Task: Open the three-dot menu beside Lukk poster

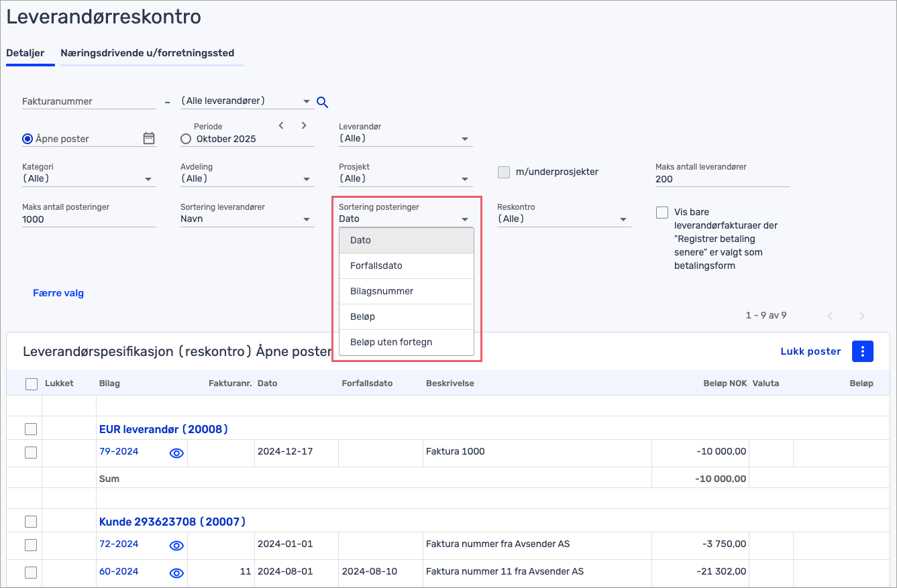Action: [x=862, y=351]
